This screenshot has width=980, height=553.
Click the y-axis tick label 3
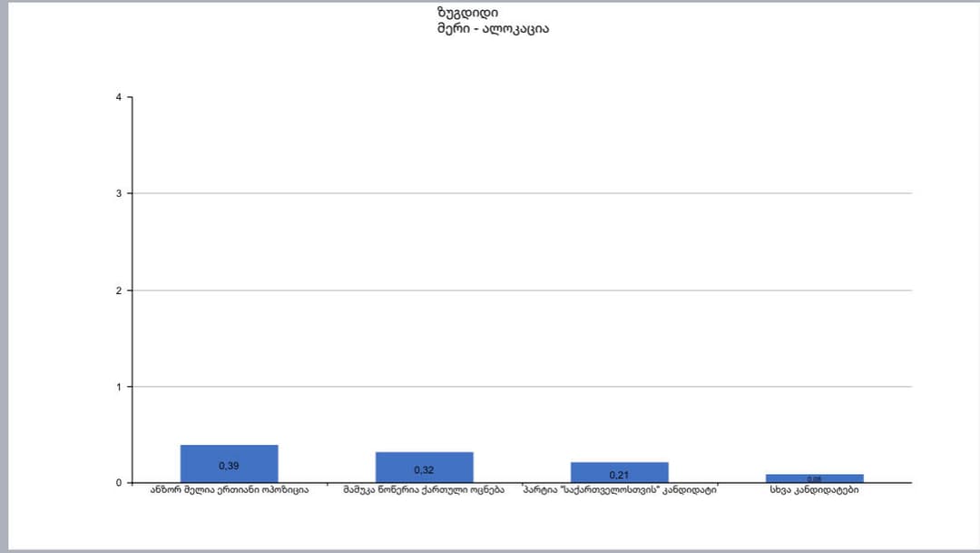pos(118,193)
